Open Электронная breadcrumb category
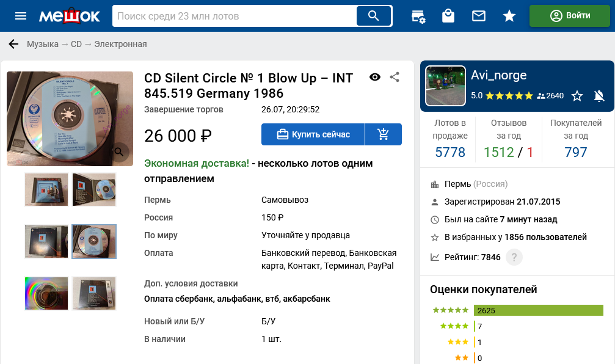The image size is (615, 364). 120,44
